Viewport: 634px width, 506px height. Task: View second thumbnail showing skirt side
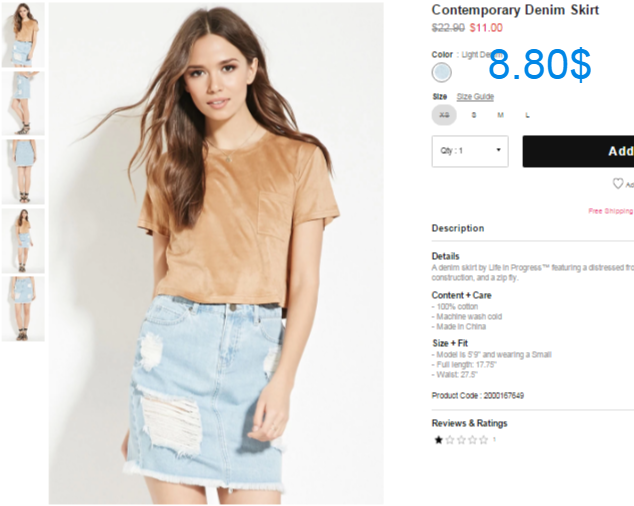tap(23, 104)
